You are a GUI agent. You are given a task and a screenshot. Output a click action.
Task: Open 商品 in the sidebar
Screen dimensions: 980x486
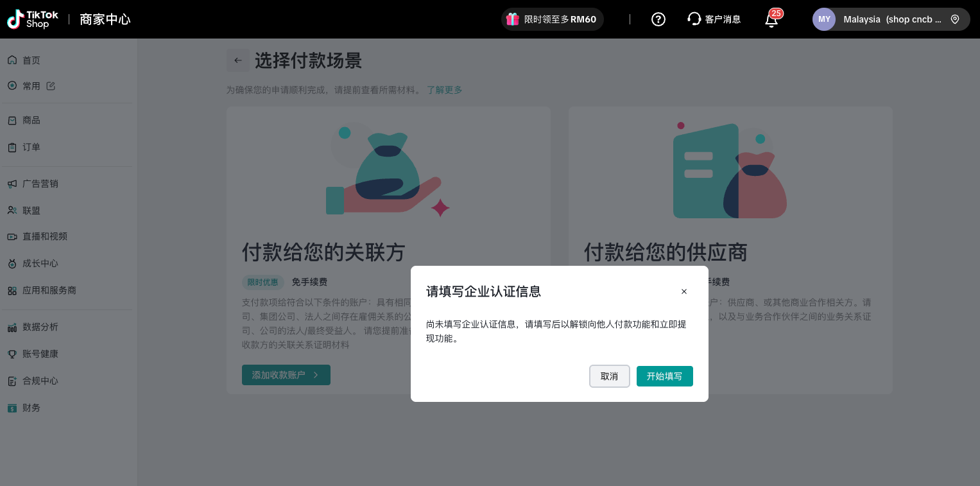(31, 121)
